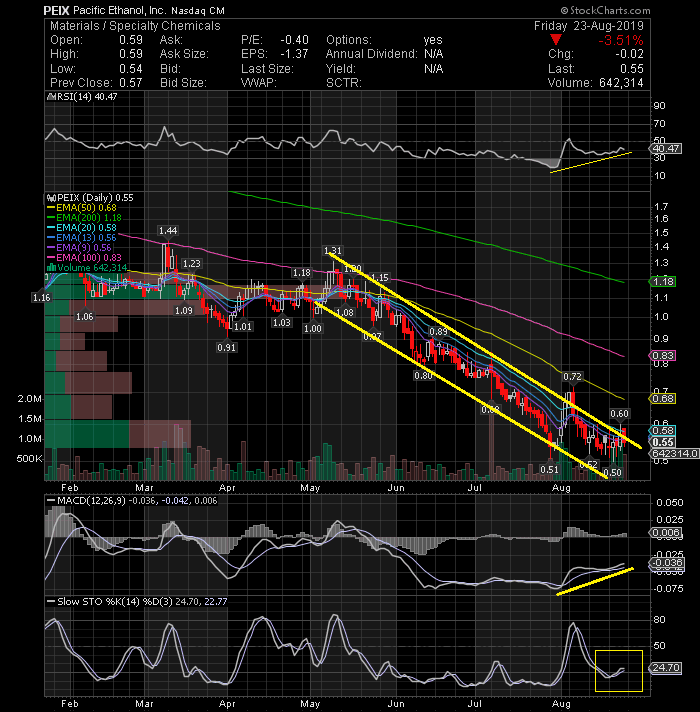Click the pink EMA(100) legend line swatch
This screenshot has width=700, height=712.
pos(51,258)
